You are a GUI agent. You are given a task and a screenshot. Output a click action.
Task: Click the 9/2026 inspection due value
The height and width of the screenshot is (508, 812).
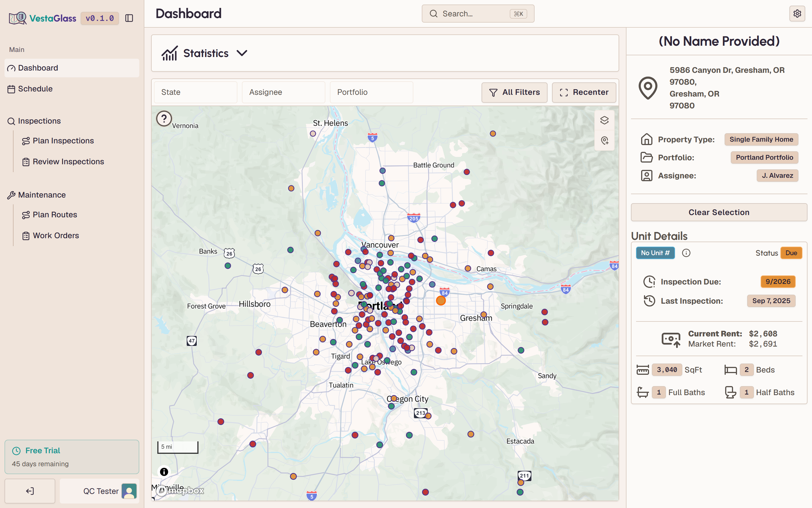click(x=778, y=282)
